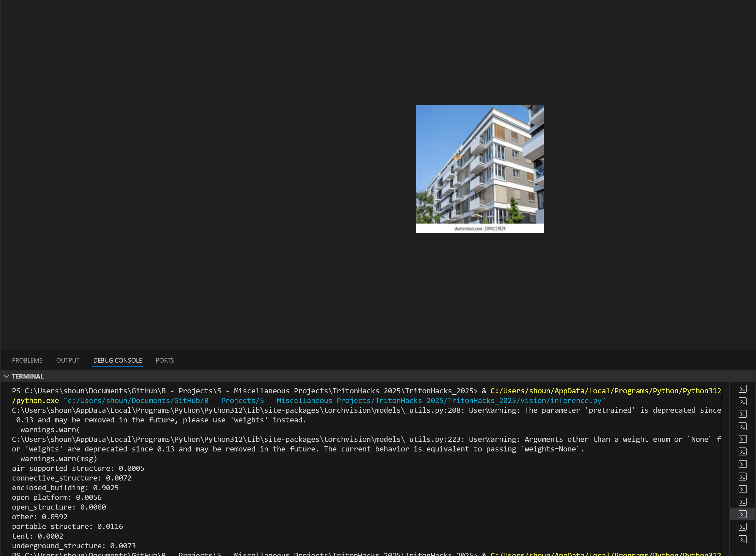Click the terminal vertical scrollbar track
Viewport: 756px width, 556px height.
(725, 471)
